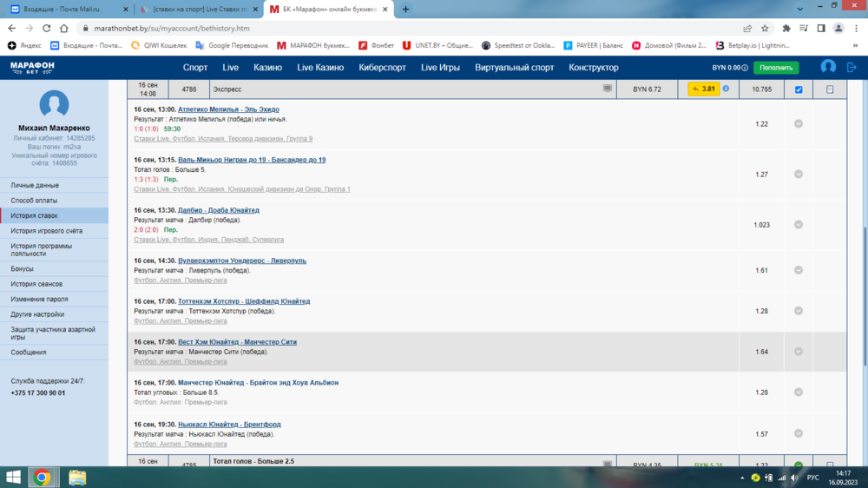Bookmark this page with the star icon

click(766, 28)
